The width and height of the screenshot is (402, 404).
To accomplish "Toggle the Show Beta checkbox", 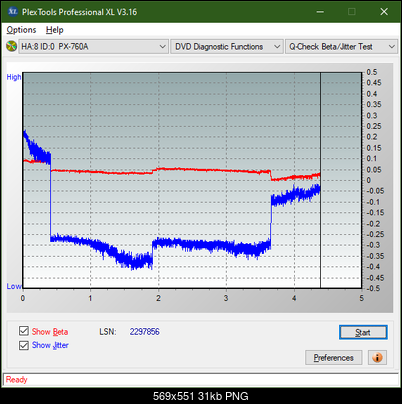I will click(x=24, y=331).
